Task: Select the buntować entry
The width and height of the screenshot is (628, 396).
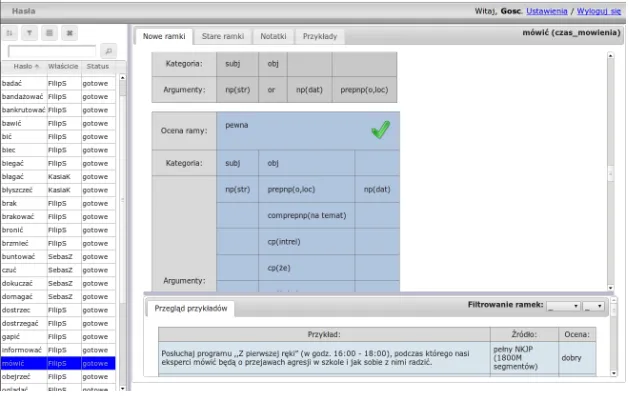Action: [58, 257]
